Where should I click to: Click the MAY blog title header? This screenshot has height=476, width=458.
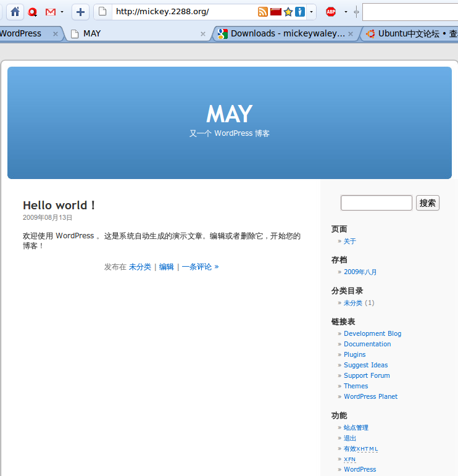coord(229,114)
